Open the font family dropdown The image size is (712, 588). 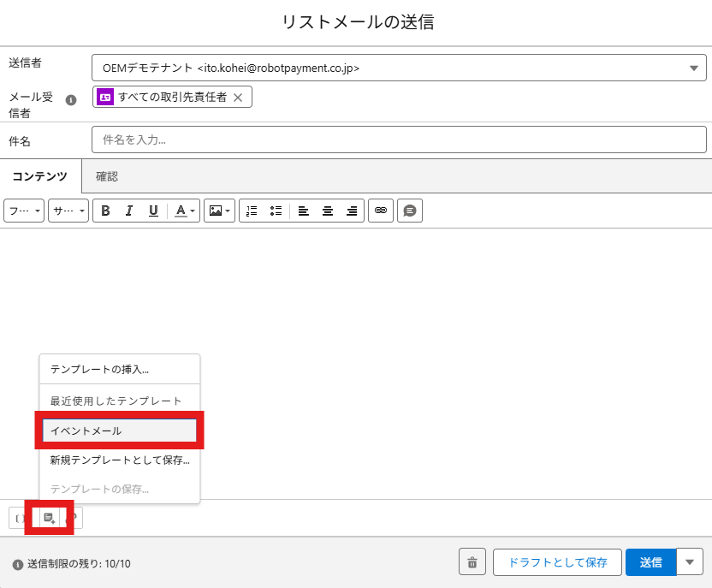(x=24, y=211)
